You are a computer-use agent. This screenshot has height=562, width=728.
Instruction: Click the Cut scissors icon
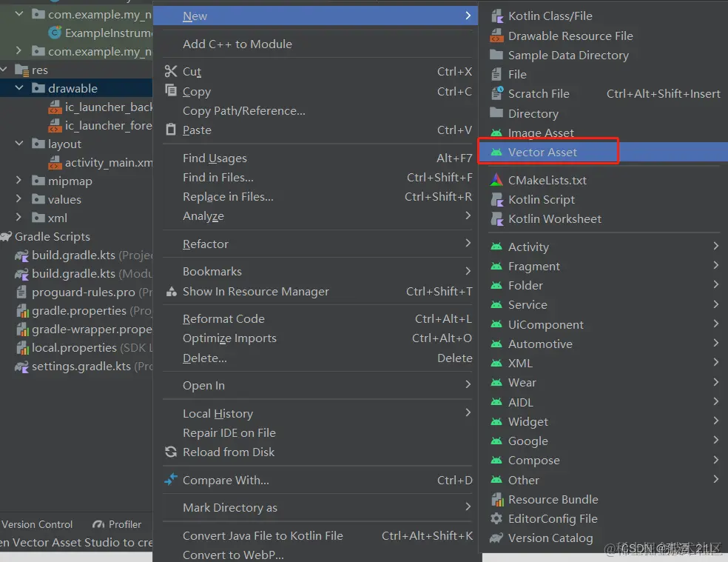tap(171, 71)
